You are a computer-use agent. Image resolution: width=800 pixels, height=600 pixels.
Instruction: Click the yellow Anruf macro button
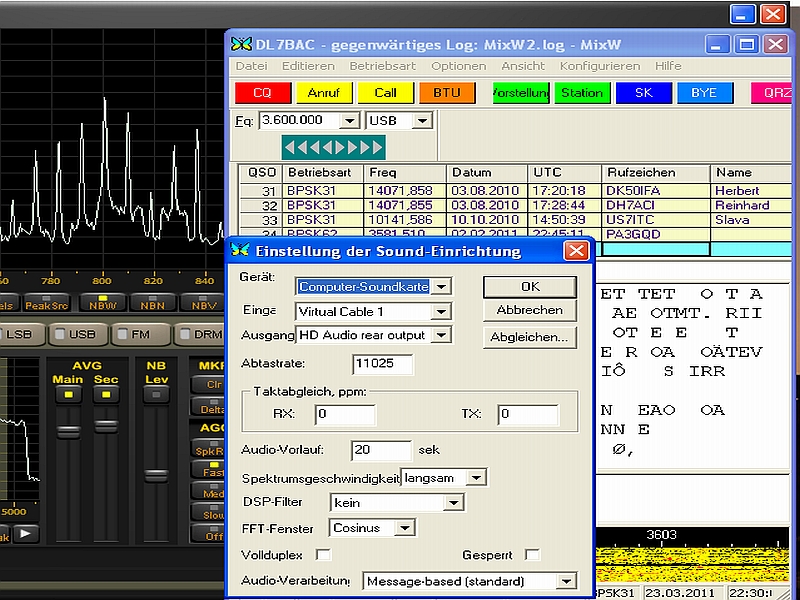[324, 93]
